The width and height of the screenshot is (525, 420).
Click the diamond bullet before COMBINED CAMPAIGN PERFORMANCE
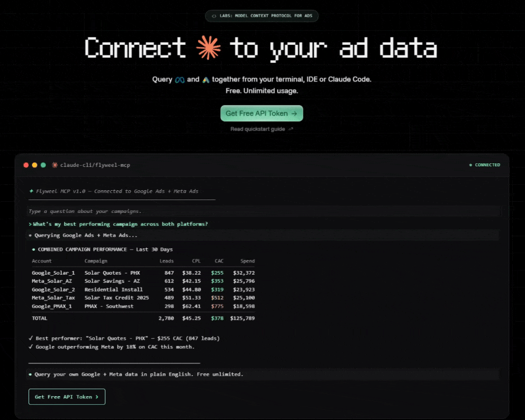[34, 249]
